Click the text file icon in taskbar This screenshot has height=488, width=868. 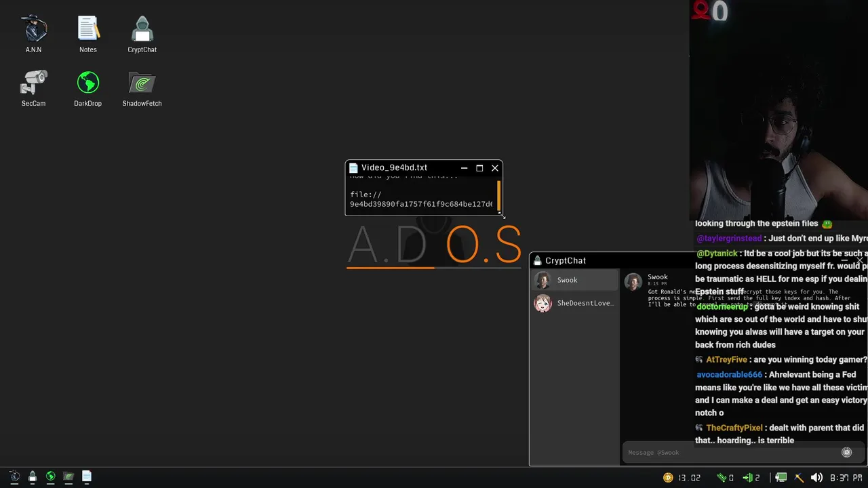[87, 477]
